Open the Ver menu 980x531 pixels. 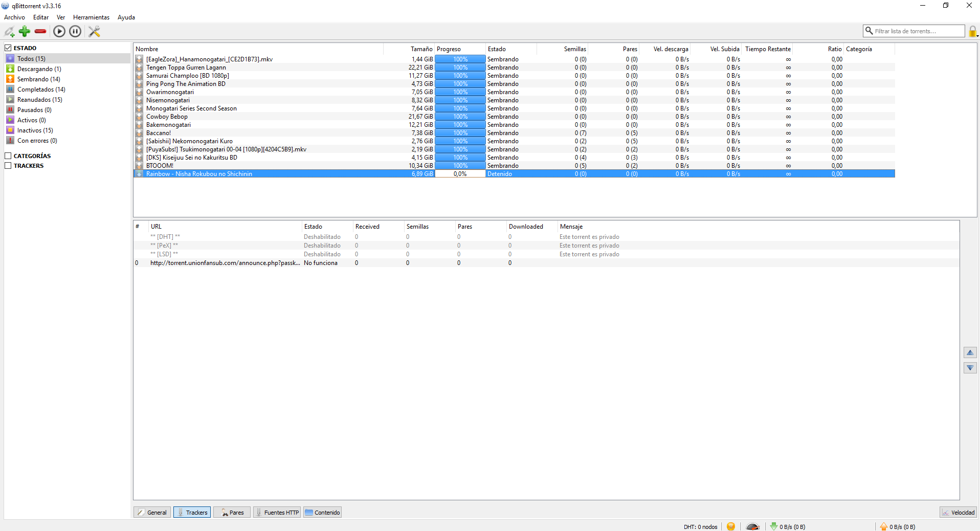point(61,17)
